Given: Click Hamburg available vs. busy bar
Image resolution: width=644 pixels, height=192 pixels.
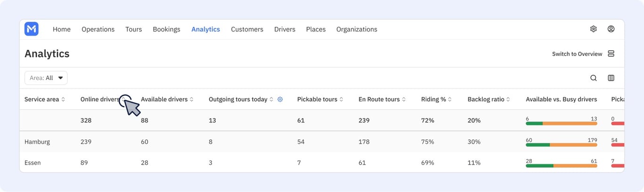Looking at the screenshot, I should (561, 144).
